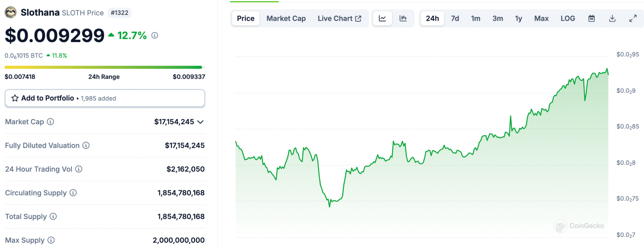Click the Total Supply 1,854,780,168 value
Screen dimensions: 644x247
(x=181, y=216)
